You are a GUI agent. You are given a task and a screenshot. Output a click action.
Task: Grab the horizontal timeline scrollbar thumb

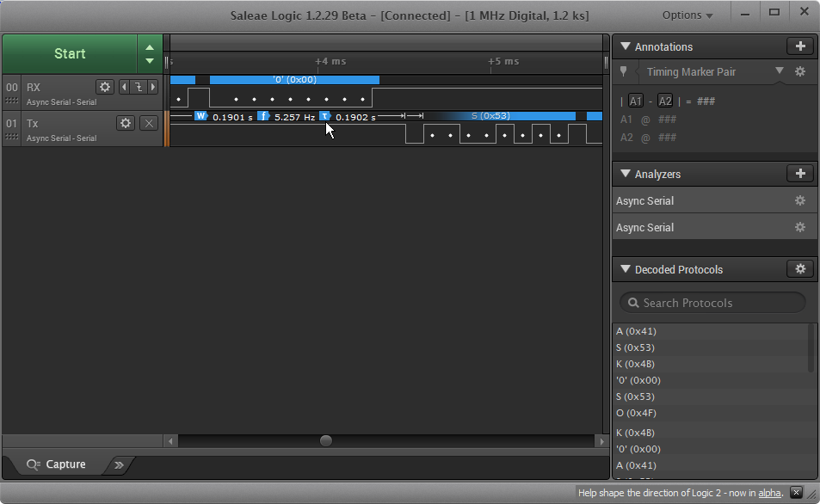pos(326,440)
